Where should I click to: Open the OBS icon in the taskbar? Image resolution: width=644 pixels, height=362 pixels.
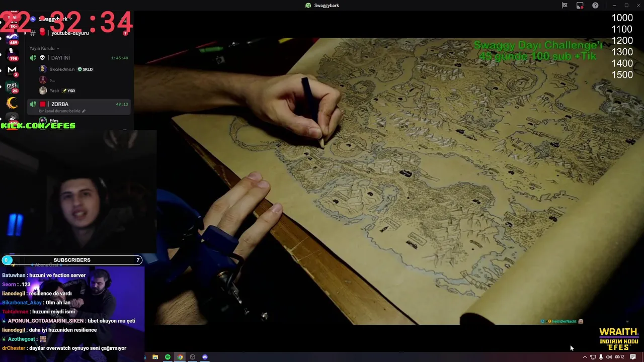[192, 357]
